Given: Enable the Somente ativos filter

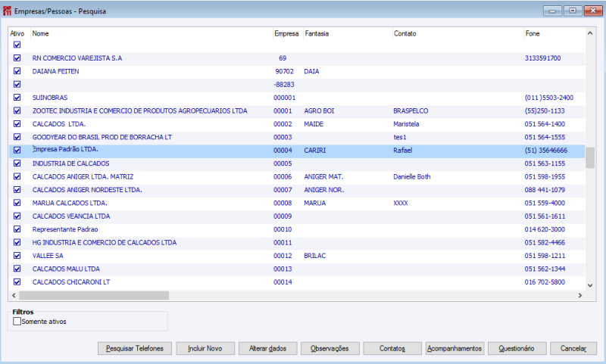Looking at the screenshot, I should (x=17, y=321).
